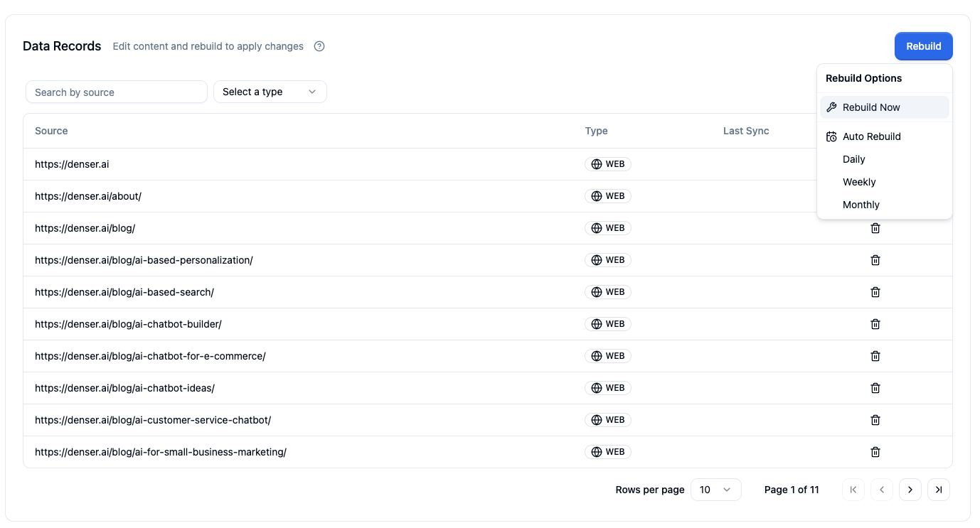Pick the Daily auto rebuild option
The height and width of the screenshot is (528, 980).
[884, 159]
